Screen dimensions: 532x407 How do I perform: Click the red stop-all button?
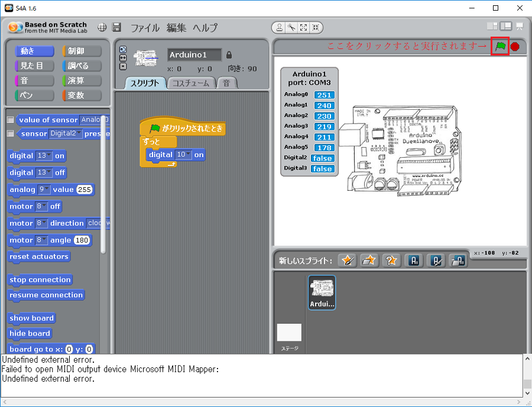(515, 47)
